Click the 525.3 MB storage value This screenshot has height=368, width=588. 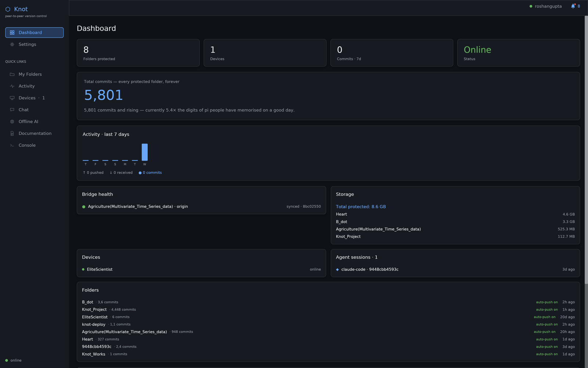click(x=566, y=229)
